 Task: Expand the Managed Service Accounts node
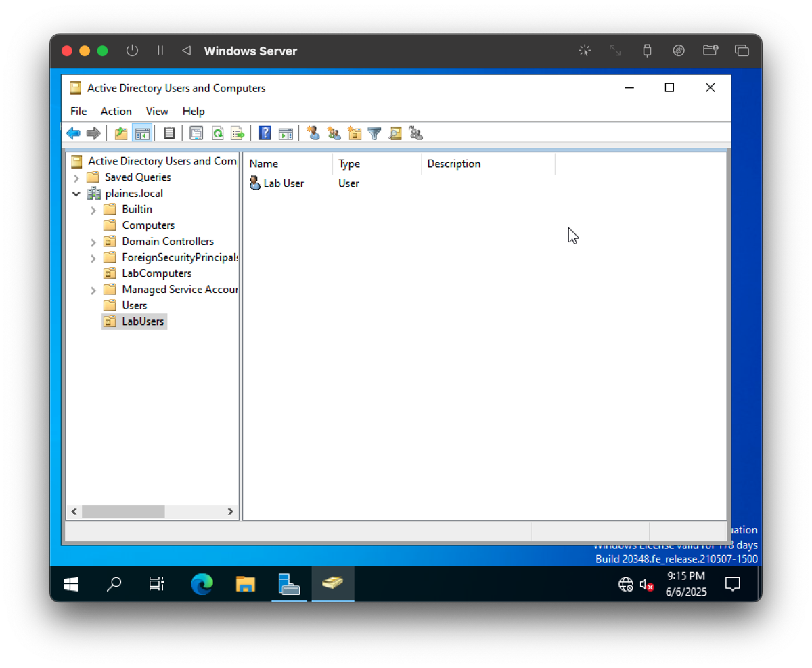click(x=93, y=290)
